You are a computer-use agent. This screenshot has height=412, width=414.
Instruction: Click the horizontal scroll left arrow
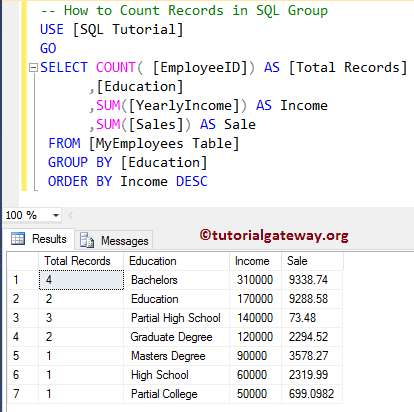pyautogui.click(x=71, y=216)
